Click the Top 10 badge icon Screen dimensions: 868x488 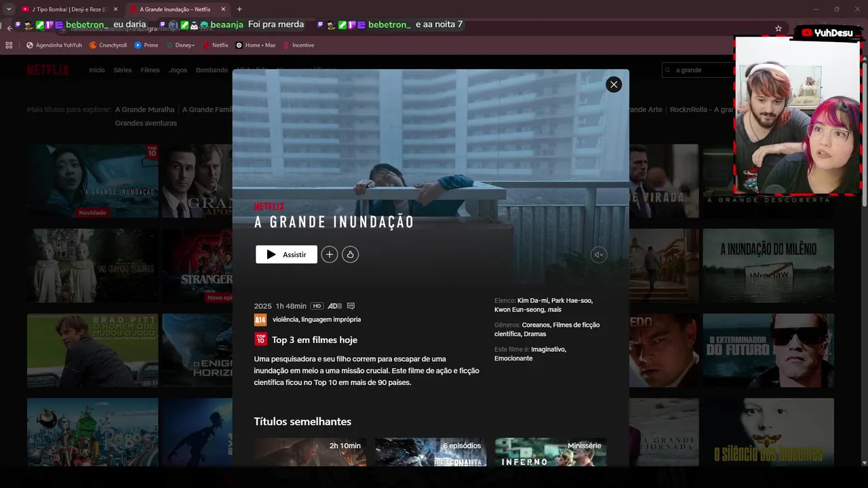click(x=260, y=340)
